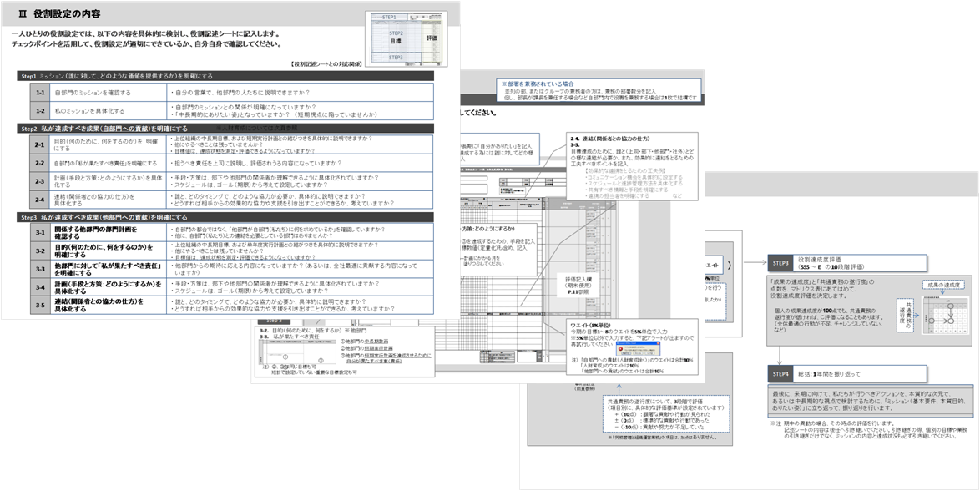Click the evaluation matrix table image on the right page
The height and width of the screenshot is (491, 980).
pyautogui.click(x=944, y=315)
